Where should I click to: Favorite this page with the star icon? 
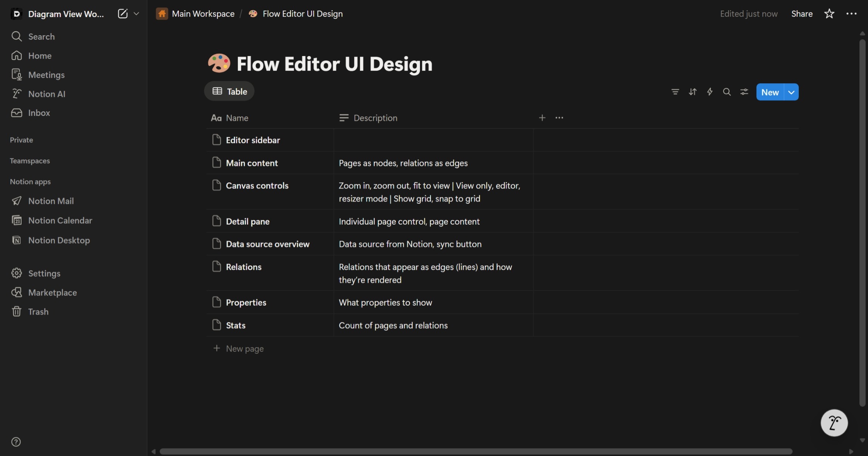[x=829, y=14]
